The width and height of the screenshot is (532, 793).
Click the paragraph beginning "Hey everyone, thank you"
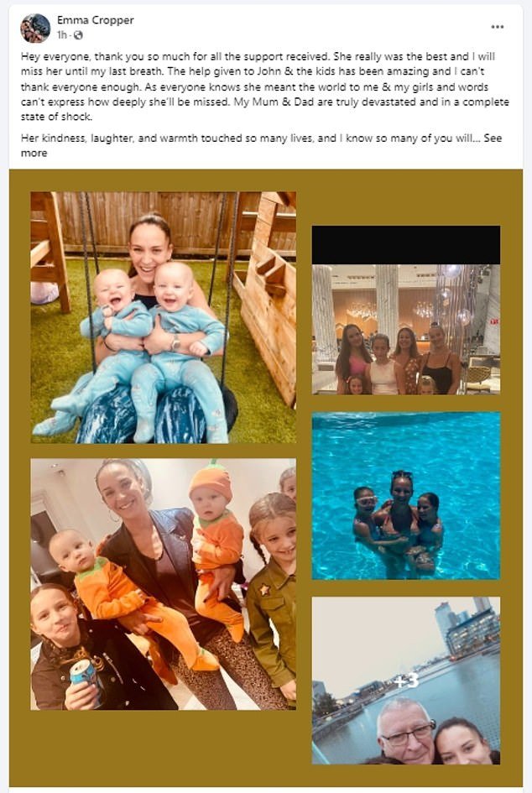265,86
